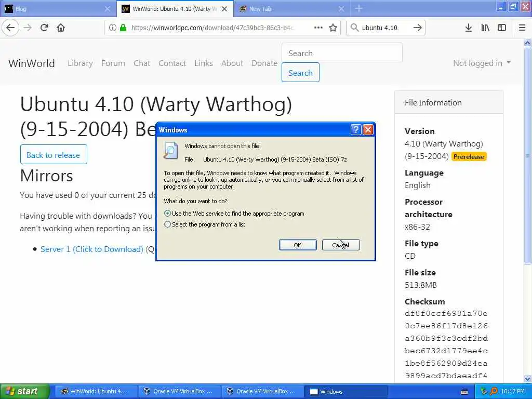Open the Library nav item
The width and height of the screenshot is (532, 399).
pyautogui.click(x=80, y=63)
